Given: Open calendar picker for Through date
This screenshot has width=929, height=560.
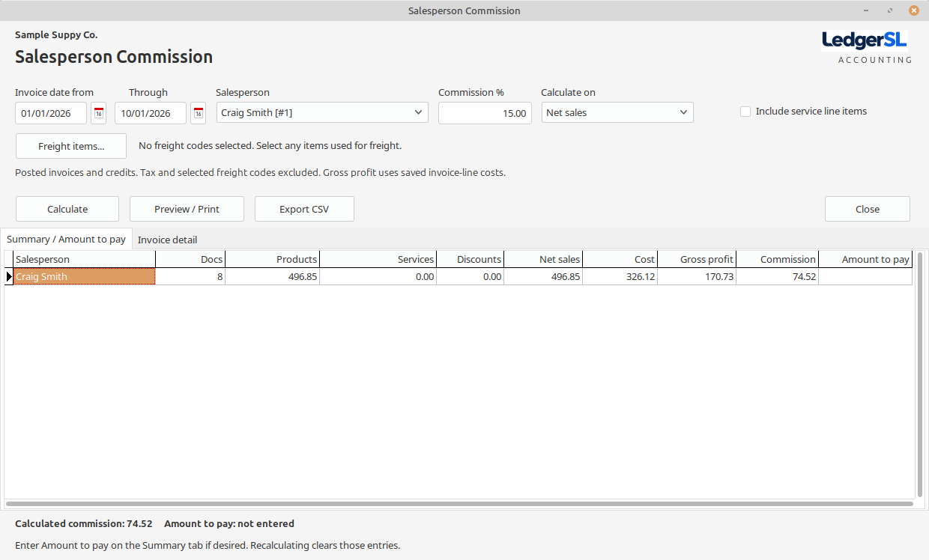Looking at the screenshot, I should click(x=198, y=113).
